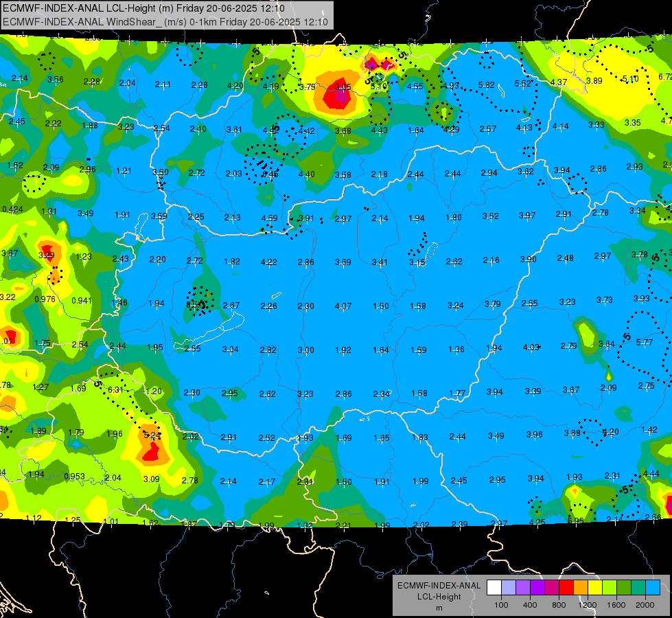Choose the yellow legend swatch
Screen dimensions: 672x618
tap(595, 588)
